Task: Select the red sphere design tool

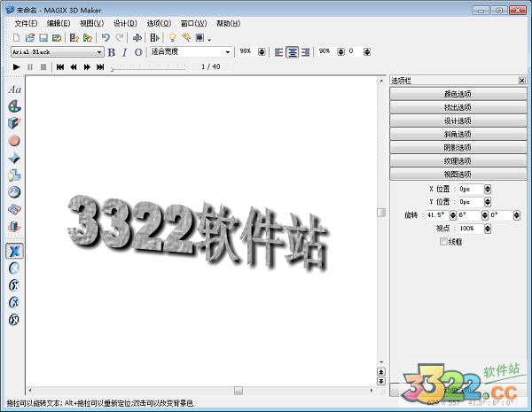Action: point(14,140)
